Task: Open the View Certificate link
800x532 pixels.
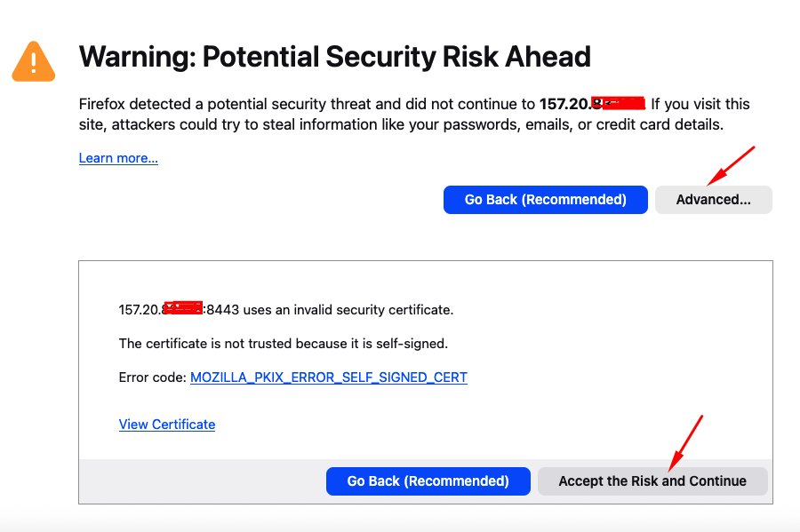Action: click(x=167, y=425)
